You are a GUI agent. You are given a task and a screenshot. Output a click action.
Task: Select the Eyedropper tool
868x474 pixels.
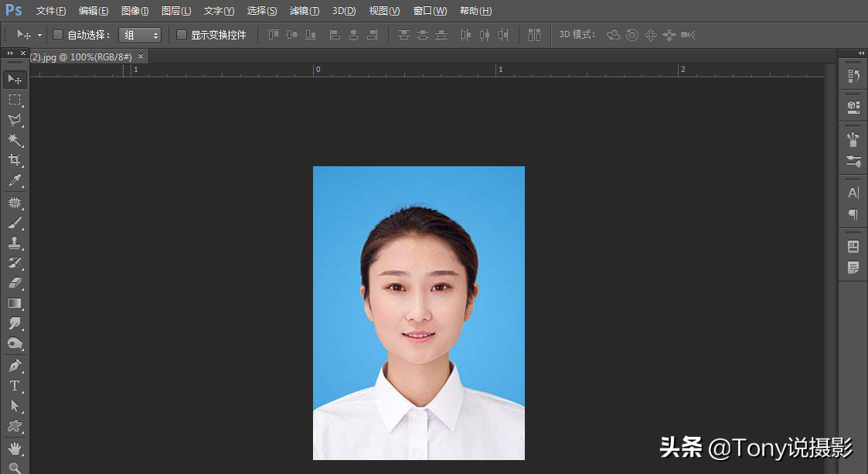(15, 180)
